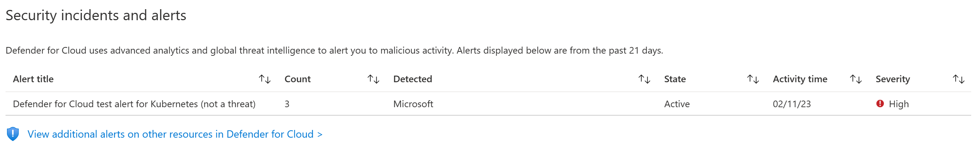Image resolution: width=980 pixels, height=156 pixels.
Task: Click the Active state cell
Action: [x=677, y=104]
